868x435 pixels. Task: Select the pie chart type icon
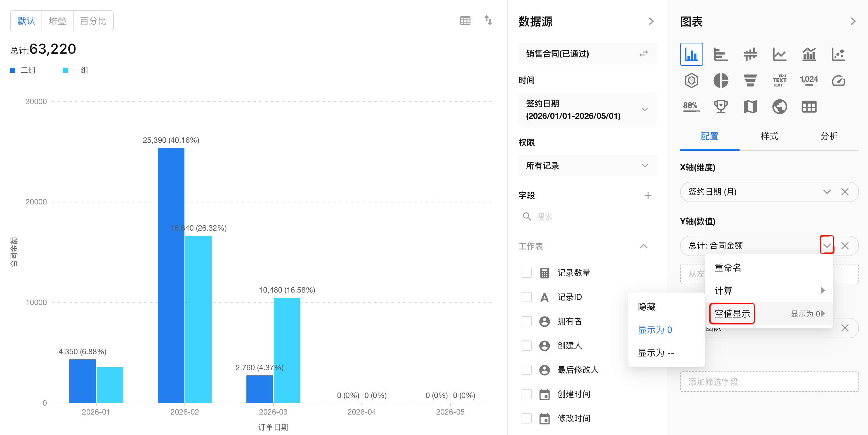(x=721, y=80)
